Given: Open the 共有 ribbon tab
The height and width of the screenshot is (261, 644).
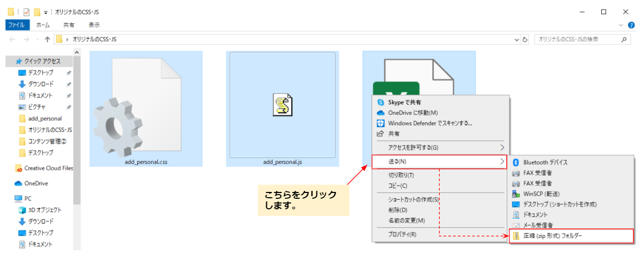Looking at the screenshot, I should point(69,25).
